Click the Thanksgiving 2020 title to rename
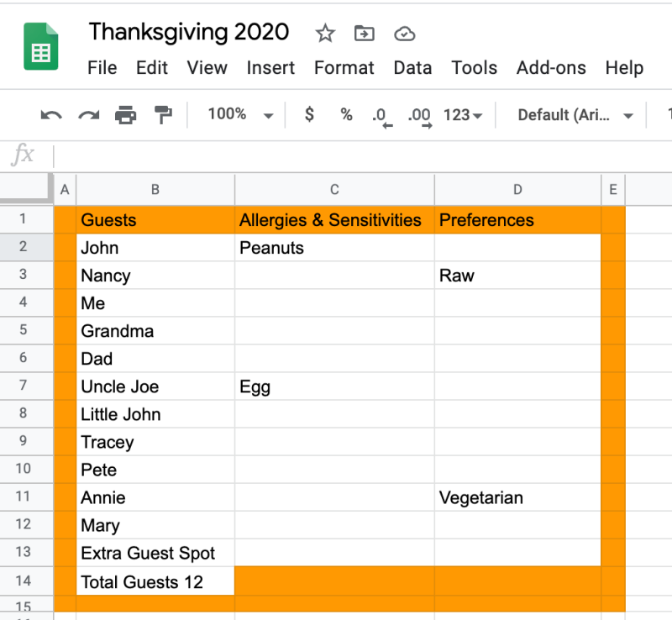 [189, 33]
